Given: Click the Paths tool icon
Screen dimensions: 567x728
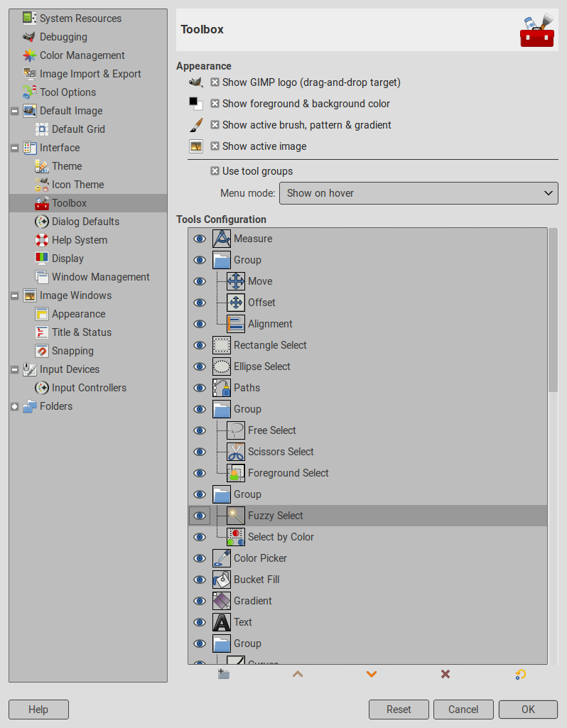Looking at the screenshot, I should point(222,388).
